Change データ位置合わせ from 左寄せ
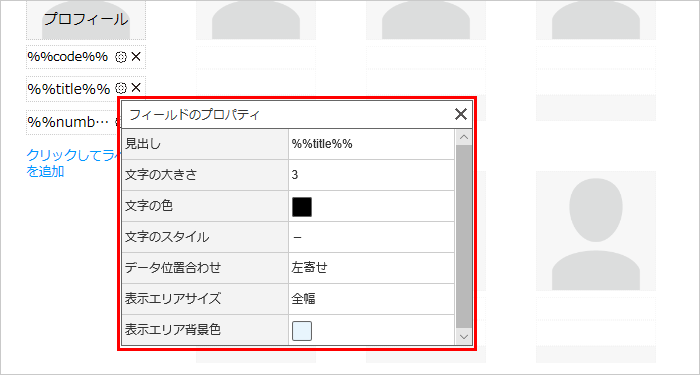Viewport: 700px width, 375px height. (x=371, y=268)
